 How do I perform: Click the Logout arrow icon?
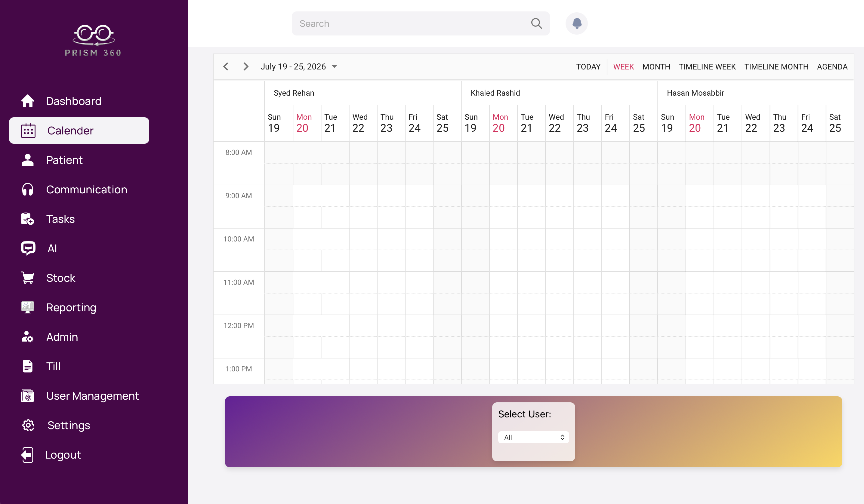pyautogui.click(x=27, y=455)
